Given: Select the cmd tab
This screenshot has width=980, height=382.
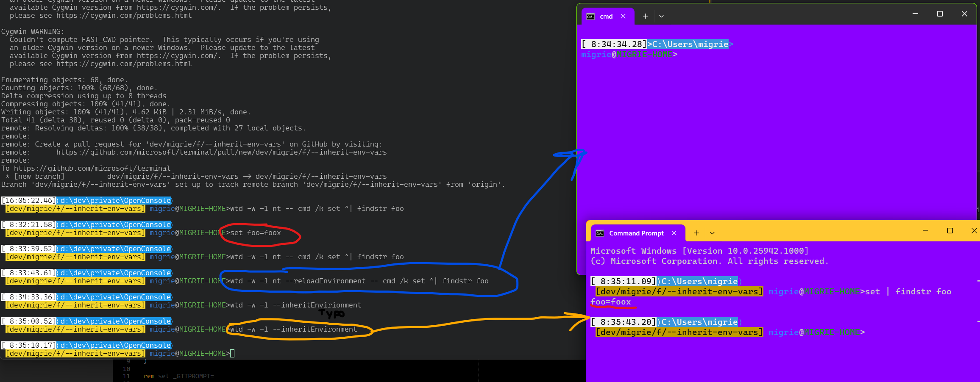Looking at the screenshot, I should click(606, 16).
